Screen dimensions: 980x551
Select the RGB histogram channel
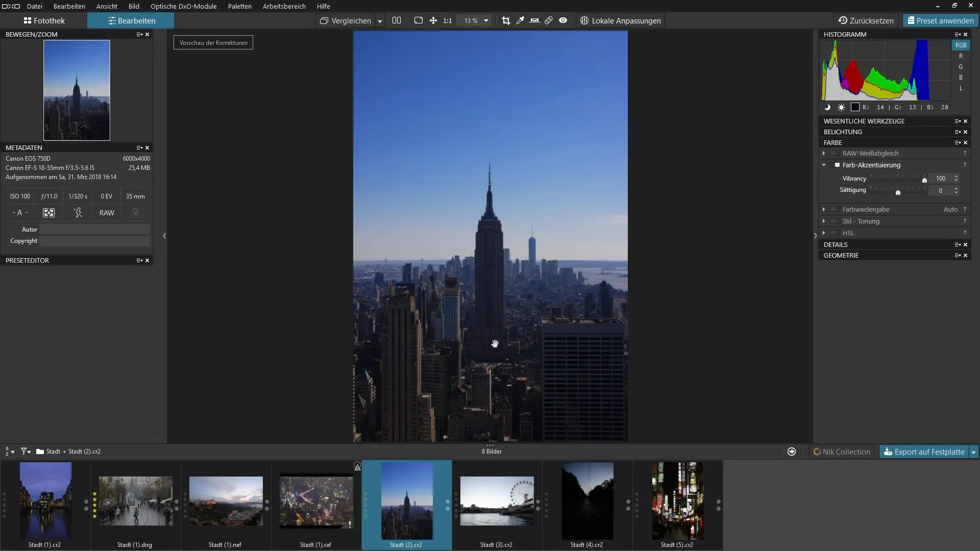click(961, 45)
